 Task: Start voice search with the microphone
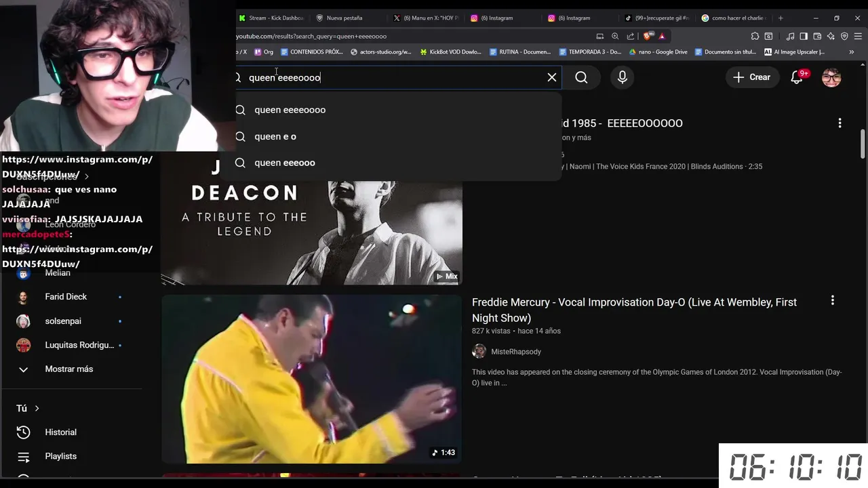(x=622, y=77)
